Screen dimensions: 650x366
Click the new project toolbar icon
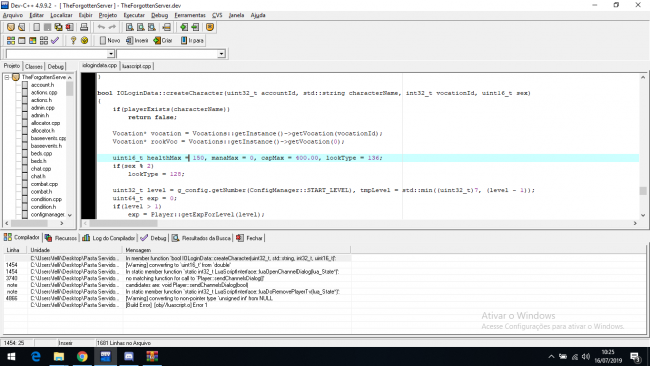coord(11,27)
